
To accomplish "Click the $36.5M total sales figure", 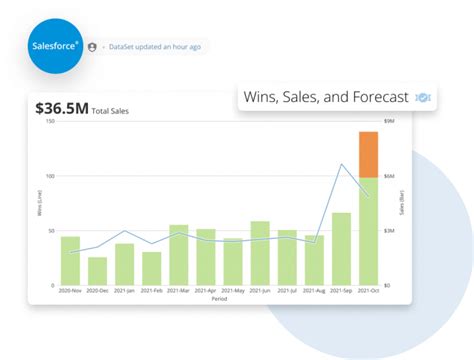I will click(62, 108).
